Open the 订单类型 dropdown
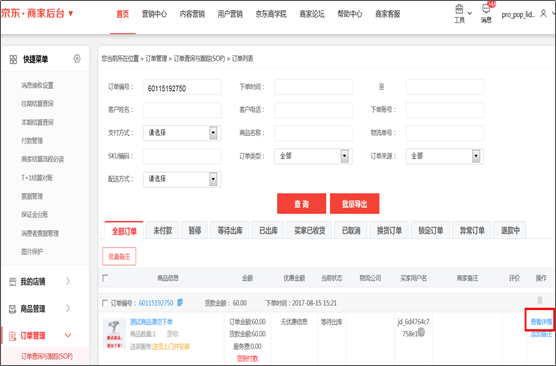This screenshot has width=556, height=366. [x=313, y=156]
